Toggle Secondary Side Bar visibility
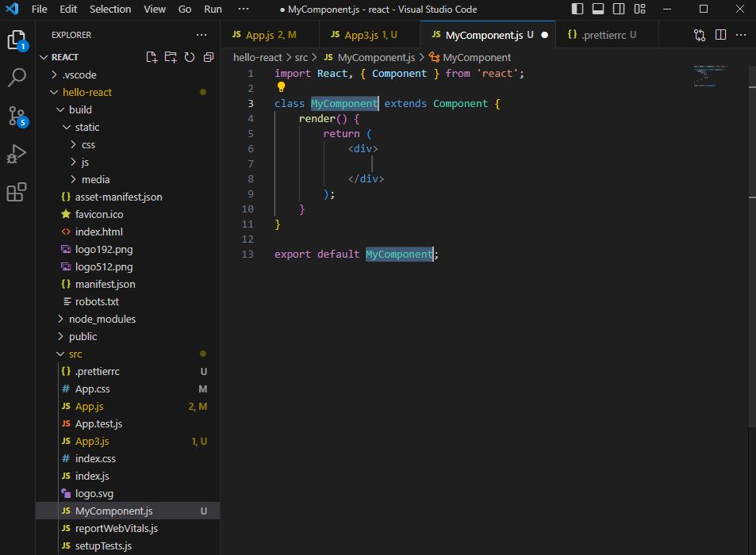 click(x=619, y=9)
